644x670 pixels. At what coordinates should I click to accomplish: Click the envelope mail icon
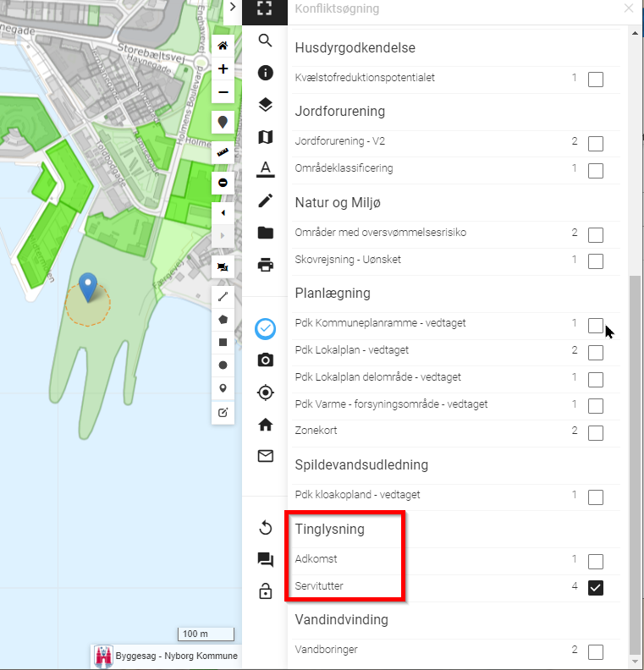(265, 456)
